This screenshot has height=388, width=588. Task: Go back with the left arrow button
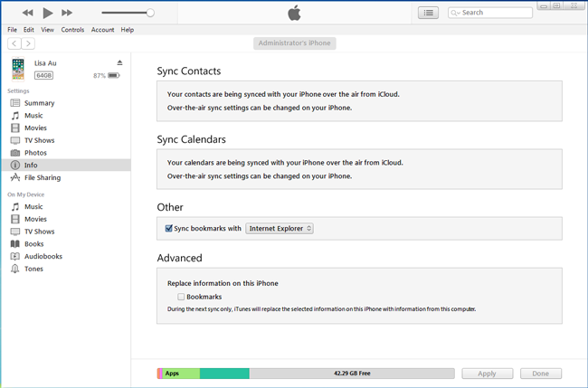14,43
